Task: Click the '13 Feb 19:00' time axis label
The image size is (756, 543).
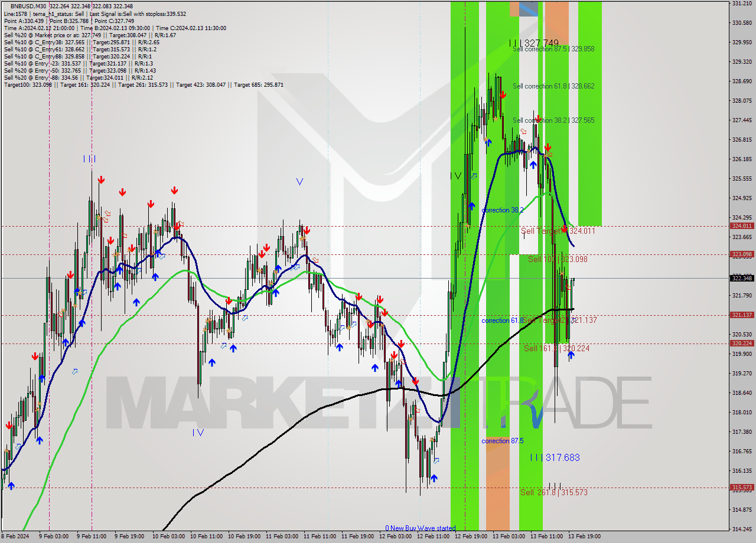Action: (584, 537)
